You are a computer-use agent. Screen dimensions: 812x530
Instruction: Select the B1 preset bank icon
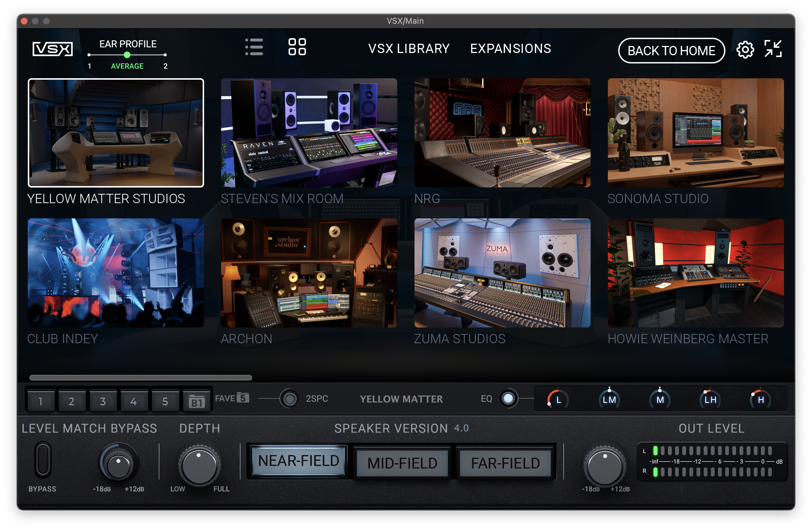(197, 401)
